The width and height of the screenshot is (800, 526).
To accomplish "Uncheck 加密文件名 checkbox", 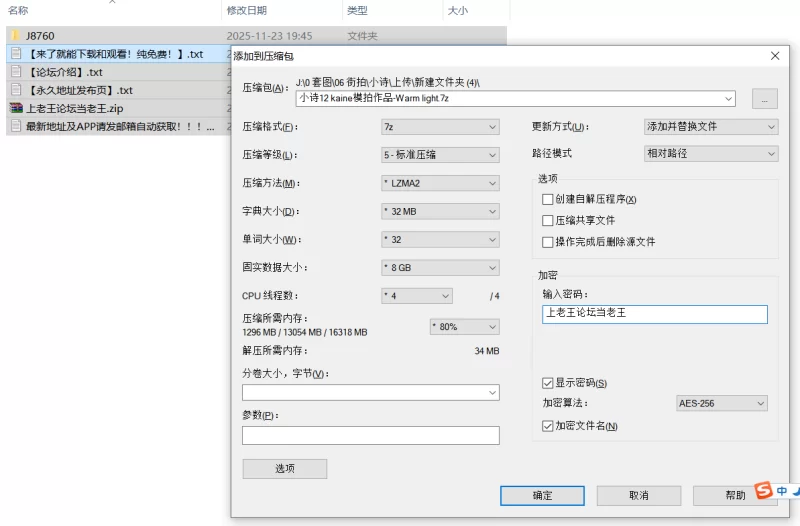I will point(547,426).
